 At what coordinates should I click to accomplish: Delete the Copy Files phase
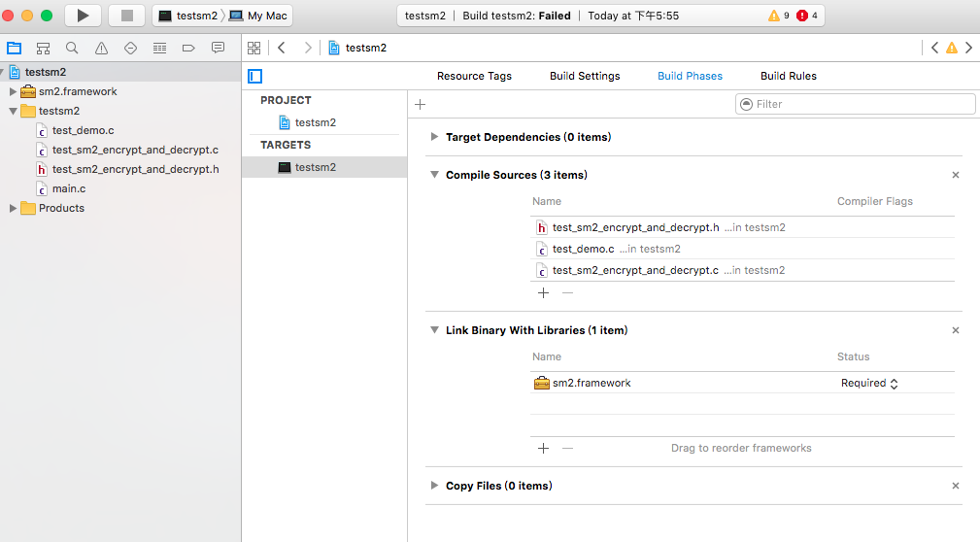[955, 486]
